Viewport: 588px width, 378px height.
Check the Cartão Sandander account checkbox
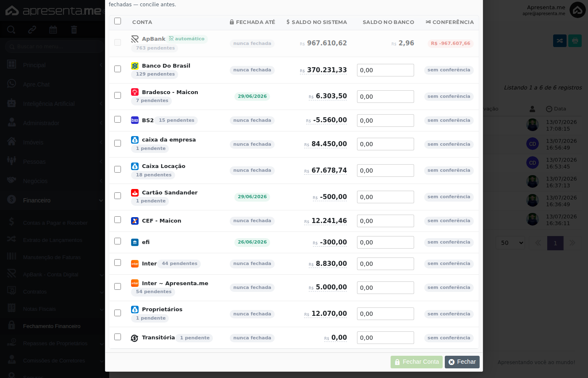(118, 196)
